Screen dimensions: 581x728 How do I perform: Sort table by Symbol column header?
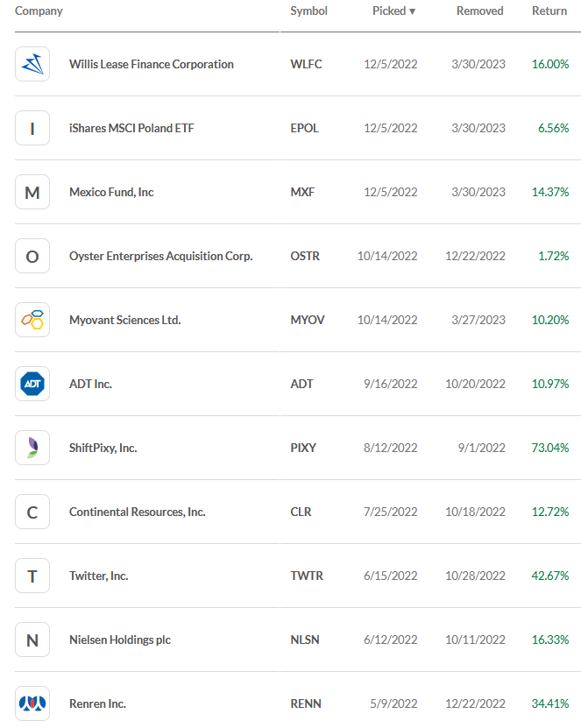[x=308, y=11]
